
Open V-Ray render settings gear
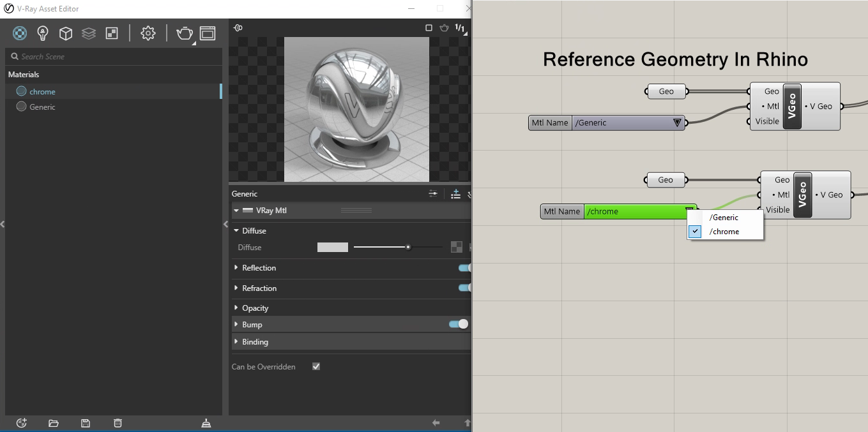tap(148, 33)
